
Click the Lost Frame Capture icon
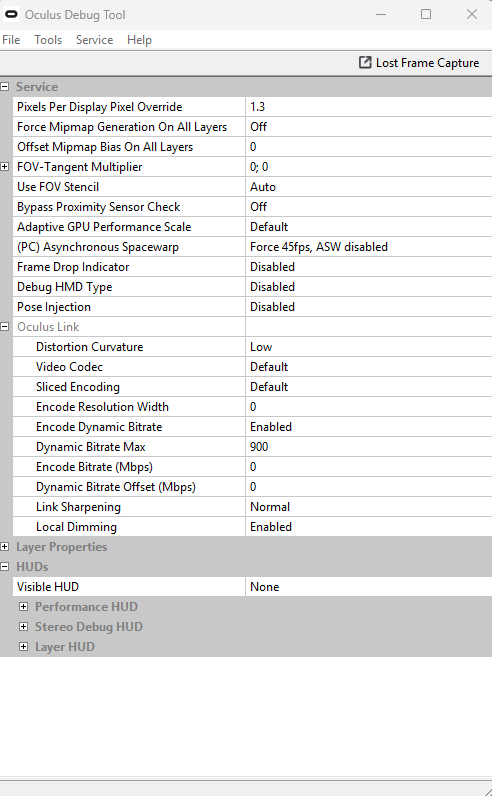pyautogui.click(x=365, y=62)
